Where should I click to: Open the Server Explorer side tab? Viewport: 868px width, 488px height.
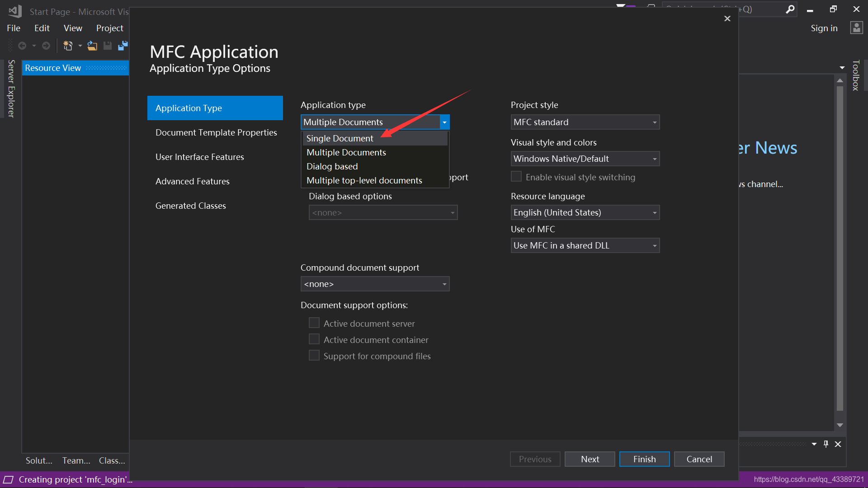[11, 89]
